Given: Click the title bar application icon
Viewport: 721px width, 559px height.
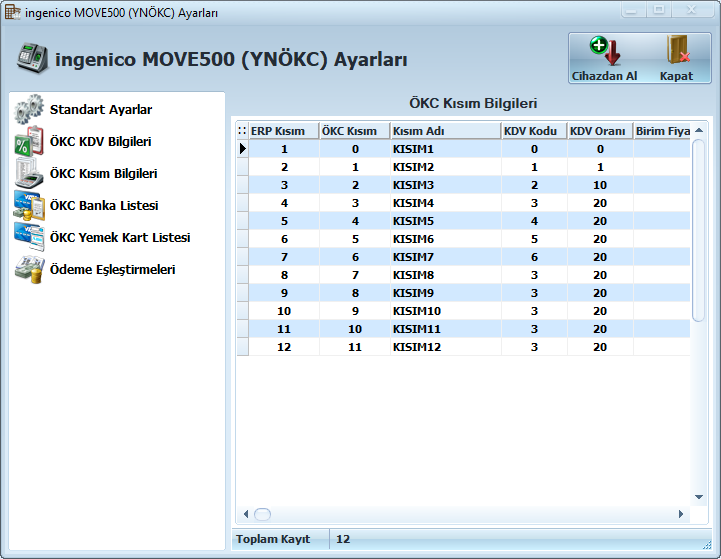Looking at the screenshot, I should tap(12, 12).
